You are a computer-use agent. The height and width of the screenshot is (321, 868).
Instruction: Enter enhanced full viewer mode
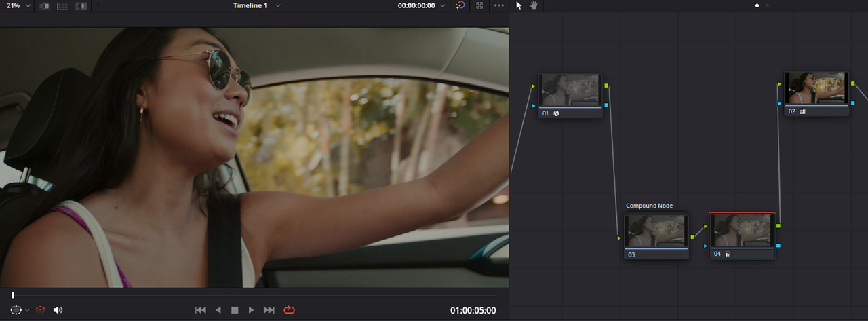click(x=480, y=5)
